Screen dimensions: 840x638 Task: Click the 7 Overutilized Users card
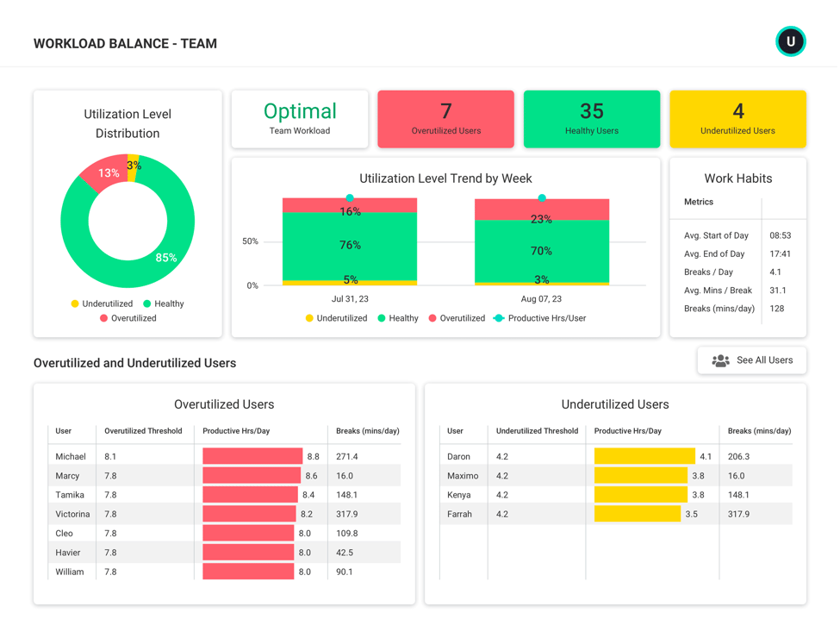coord(445,118)
